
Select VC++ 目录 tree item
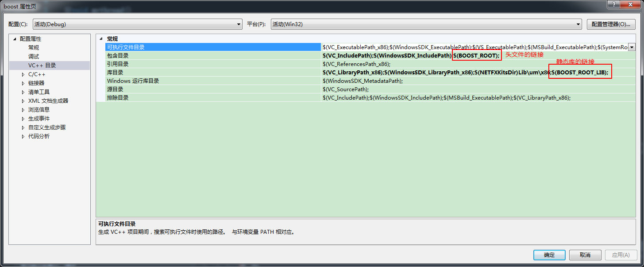[42, 65]
